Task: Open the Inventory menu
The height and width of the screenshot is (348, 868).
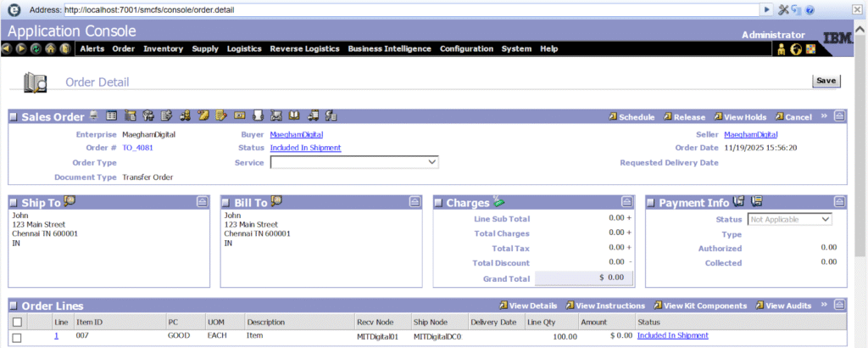Action: 163,49
